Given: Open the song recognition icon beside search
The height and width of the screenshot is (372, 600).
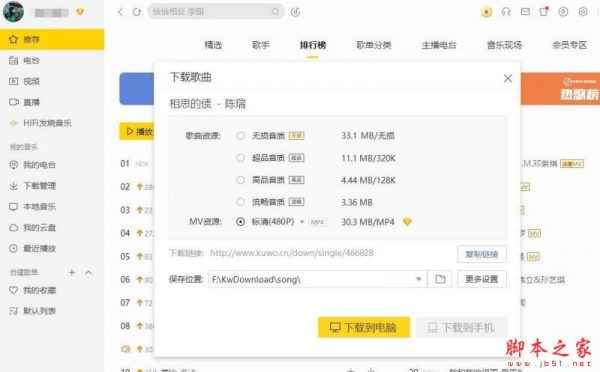Looking at the screenshot, I should click(x=295, y=12).
